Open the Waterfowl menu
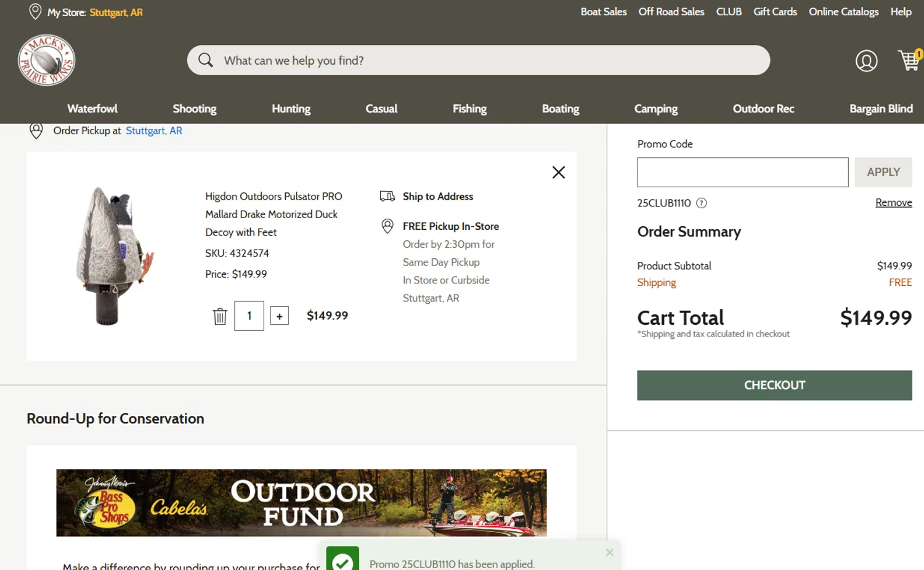The image size is (924, 570). tap(92, 108)
